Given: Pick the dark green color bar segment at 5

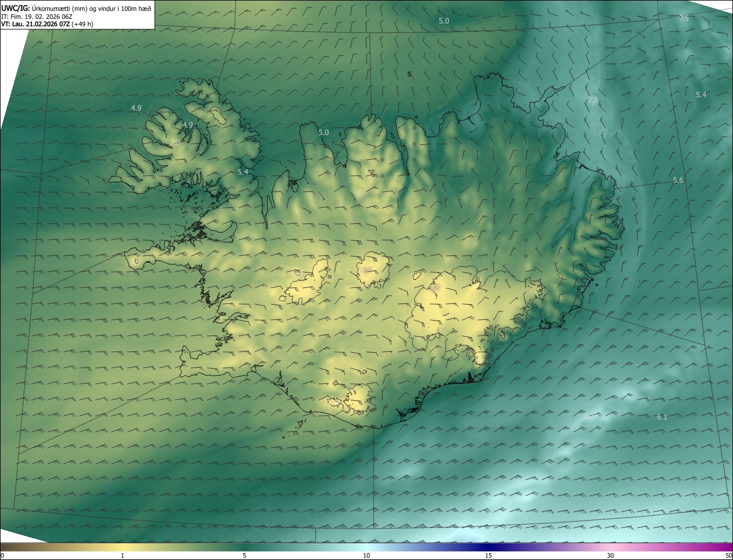Looking at the screenshot, I should [245, 547].
